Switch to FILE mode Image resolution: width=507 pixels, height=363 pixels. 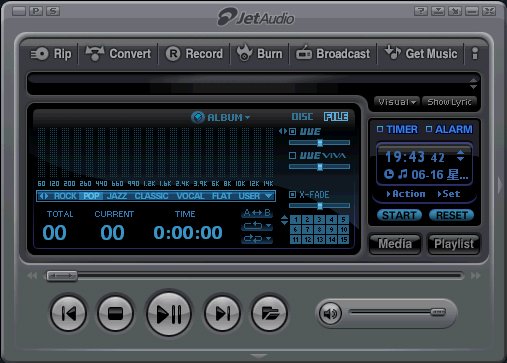(x=336, y=117)
